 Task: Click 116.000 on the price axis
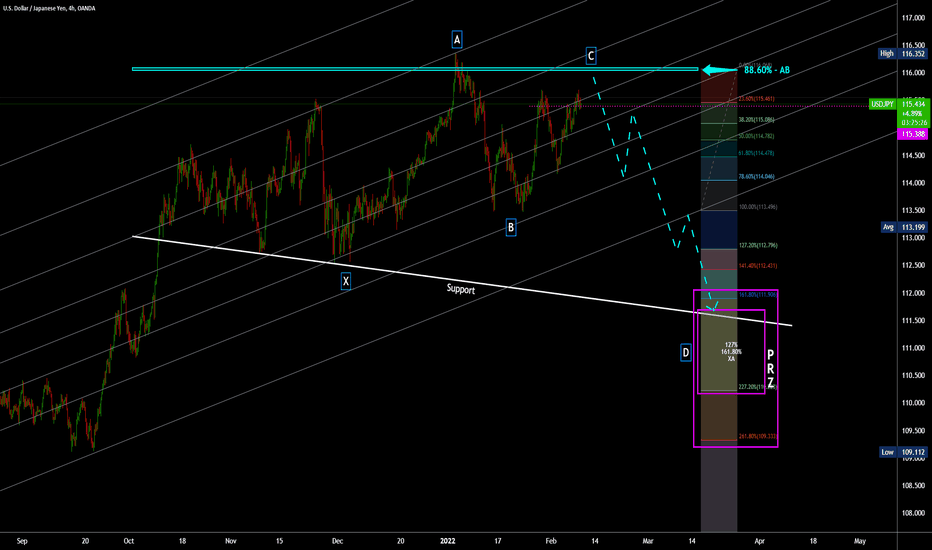(913, 73)
